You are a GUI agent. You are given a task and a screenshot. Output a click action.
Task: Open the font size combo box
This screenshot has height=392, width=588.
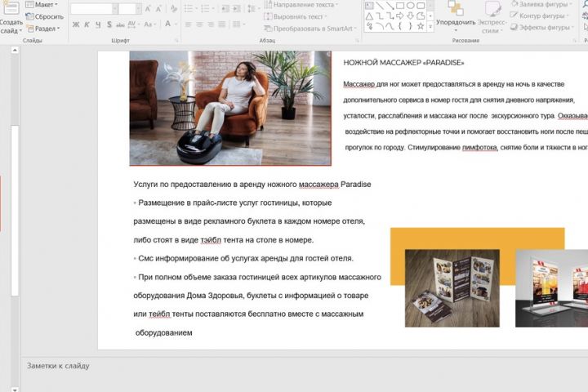(x=129, y=8)
